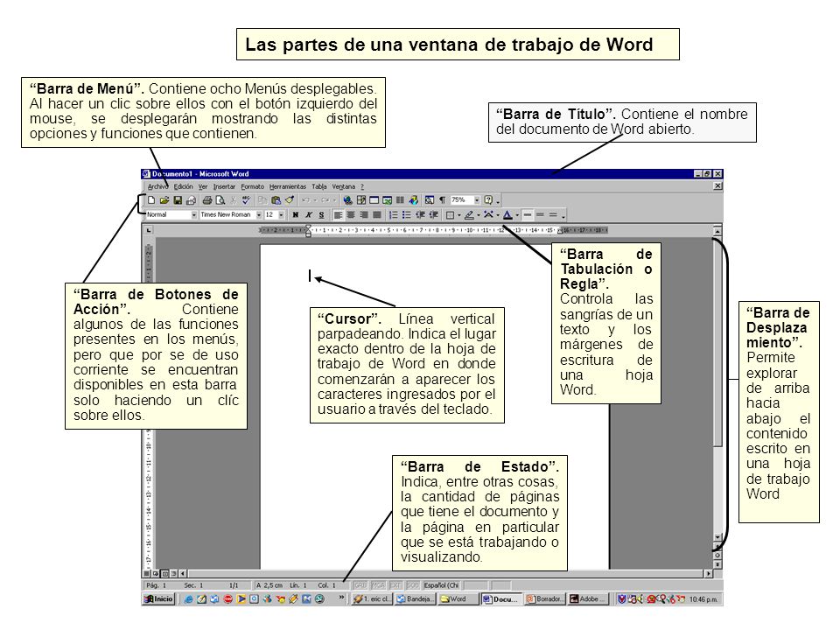Open the Drawing toolbar icon
This screenshot has height=630, width=840.
coord(414,199)
